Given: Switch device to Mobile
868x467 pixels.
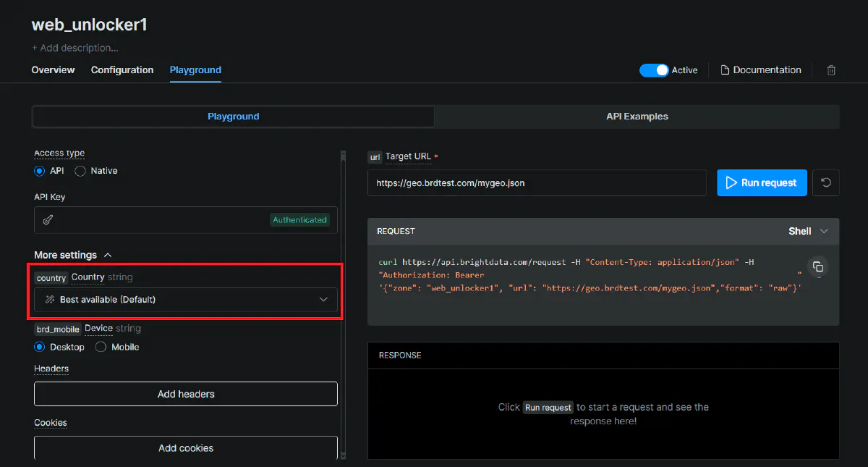Looking at the screenshot, I should 101,347.
